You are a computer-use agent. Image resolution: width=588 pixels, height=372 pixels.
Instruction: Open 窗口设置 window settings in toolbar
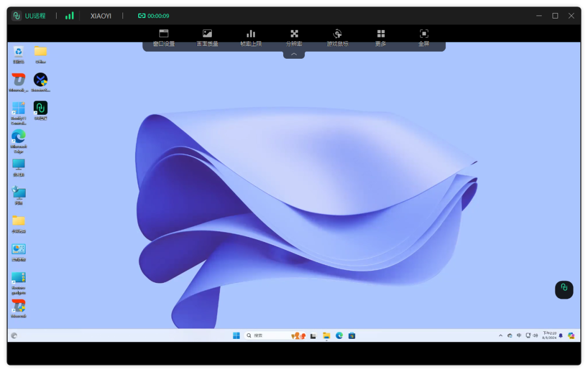(x=163, y=38)
